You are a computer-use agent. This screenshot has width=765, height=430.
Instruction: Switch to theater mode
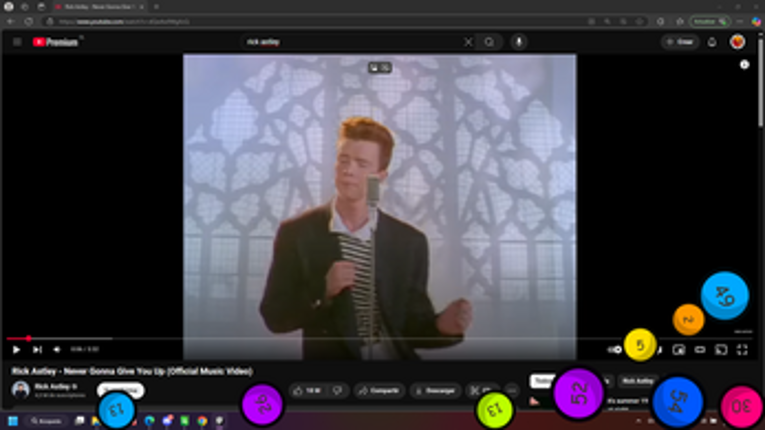coord(700,350)
